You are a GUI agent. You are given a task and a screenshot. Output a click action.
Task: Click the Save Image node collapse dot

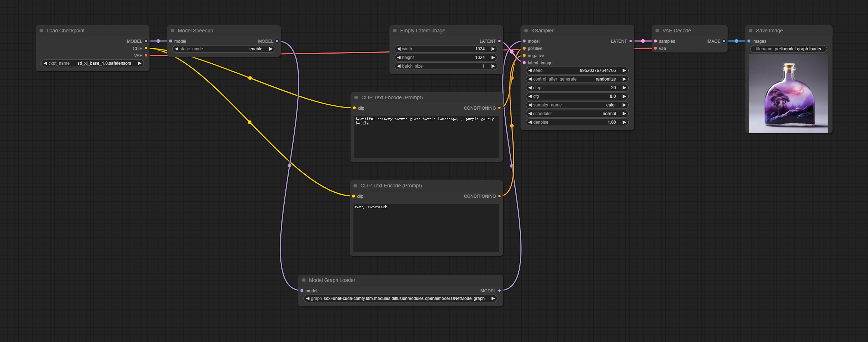(x=750, y=31)
